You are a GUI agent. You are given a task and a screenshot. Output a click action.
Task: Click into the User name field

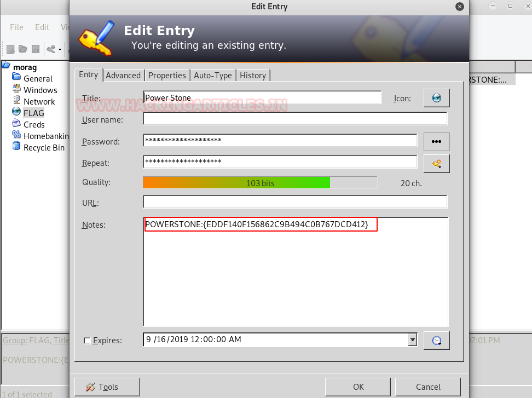(295, 119)
